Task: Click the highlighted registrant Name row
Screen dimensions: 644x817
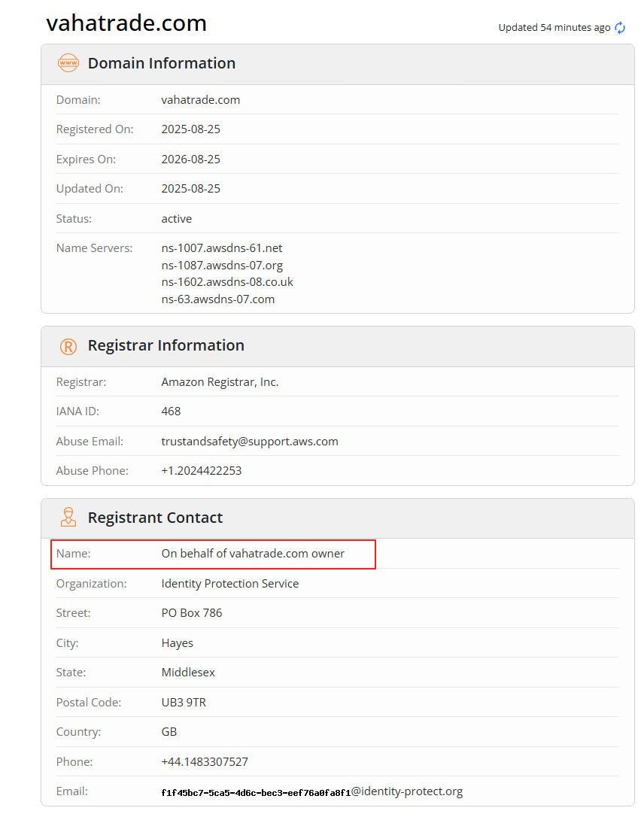Action: 213,554
